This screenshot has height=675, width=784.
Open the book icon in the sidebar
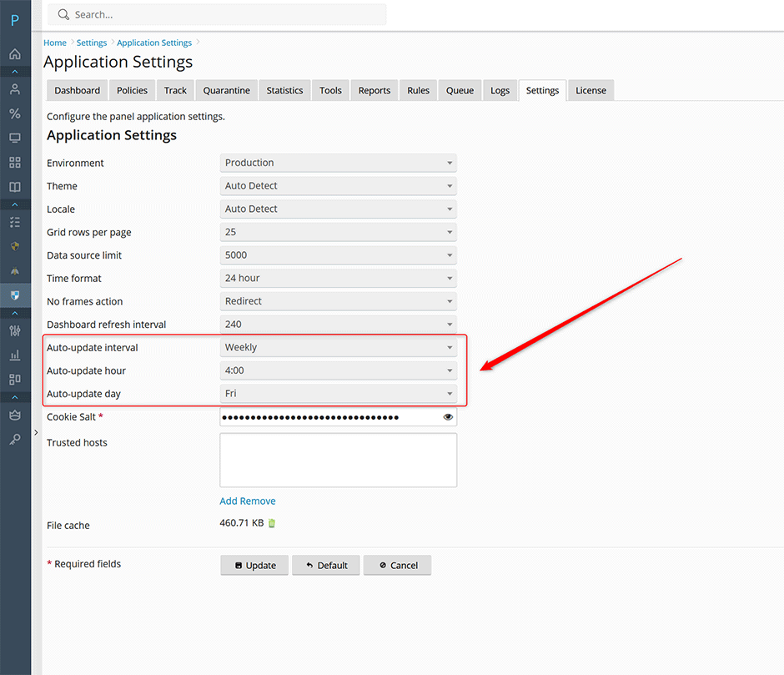(15, 187)
